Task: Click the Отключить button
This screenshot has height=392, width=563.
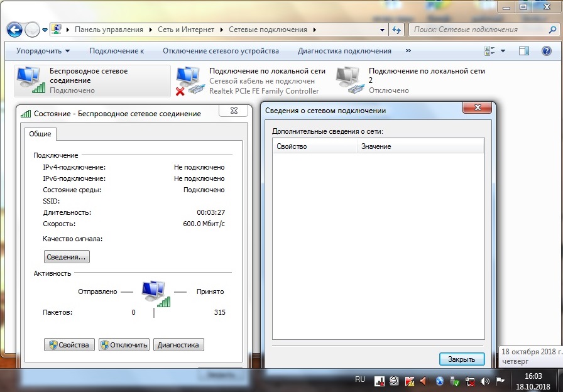Action: (124, 345)
